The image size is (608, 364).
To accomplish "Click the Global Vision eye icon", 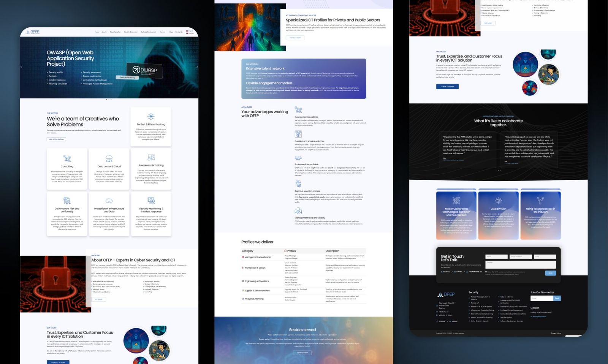I will coord(498,201).
